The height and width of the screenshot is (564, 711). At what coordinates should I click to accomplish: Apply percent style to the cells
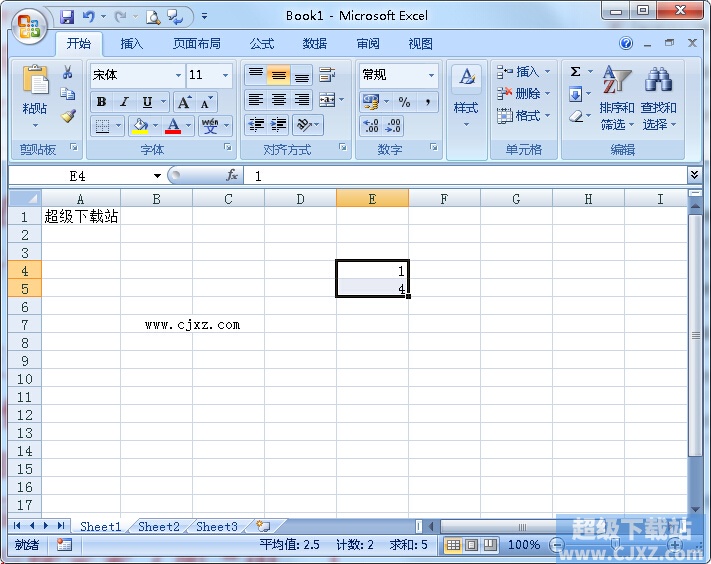point(404,102)
